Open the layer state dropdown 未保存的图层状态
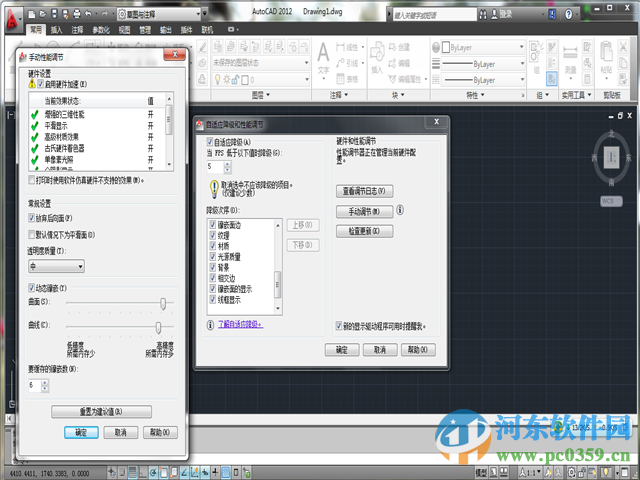 [x=260, y=63]
